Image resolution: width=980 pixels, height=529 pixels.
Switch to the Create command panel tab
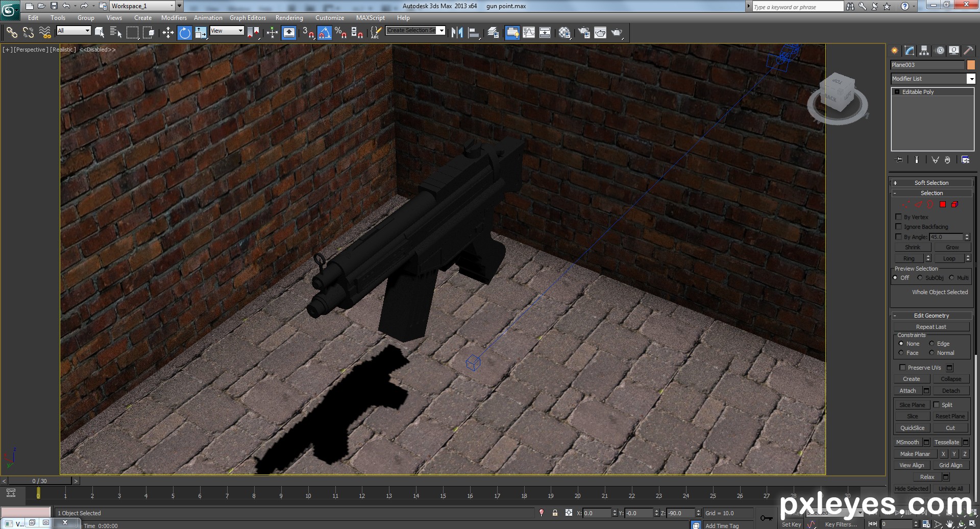(895, 50)
